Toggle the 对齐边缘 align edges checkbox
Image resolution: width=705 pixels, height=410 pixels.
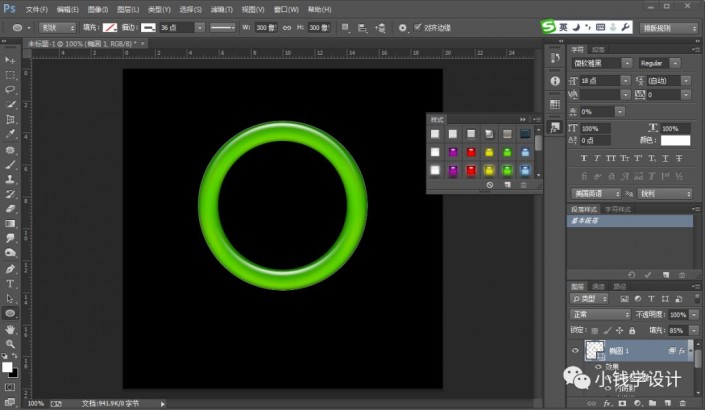pyautogui.click(x=418, y=28)
